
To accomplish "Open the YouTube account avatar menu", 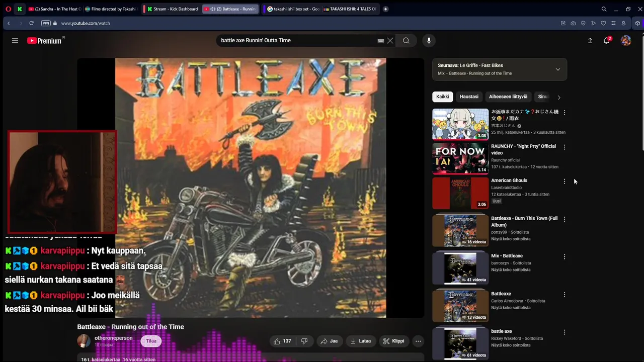I will 626,41.
